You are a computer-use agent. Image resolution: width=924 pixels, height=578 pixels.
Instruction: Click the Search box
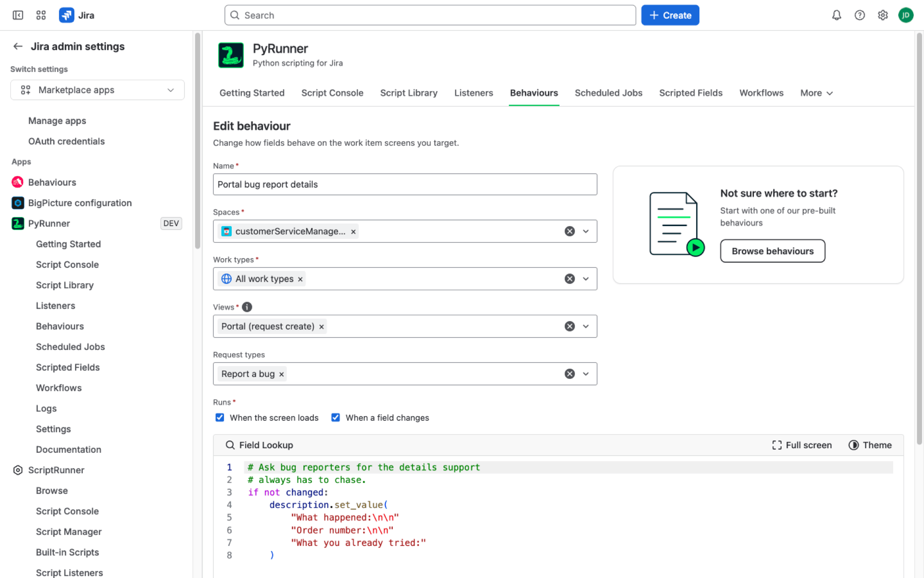pyautogui.click(x=430, y=15)
